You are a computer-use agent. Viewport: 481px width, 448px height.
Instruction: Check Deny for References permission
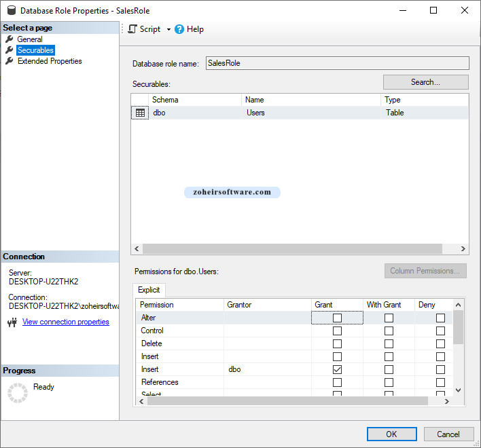[x=440, y=382]
